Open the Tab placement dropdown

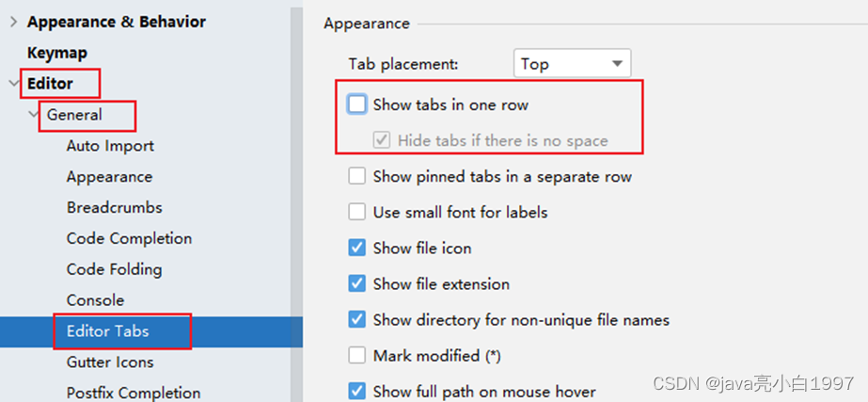pyautogui.click(x=572, y=64)
